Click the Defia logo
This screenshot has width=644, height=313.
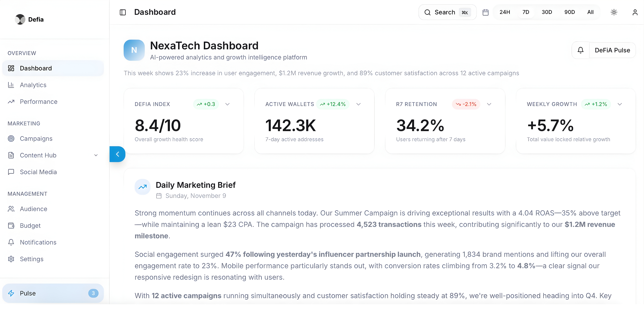coord(20,19)
